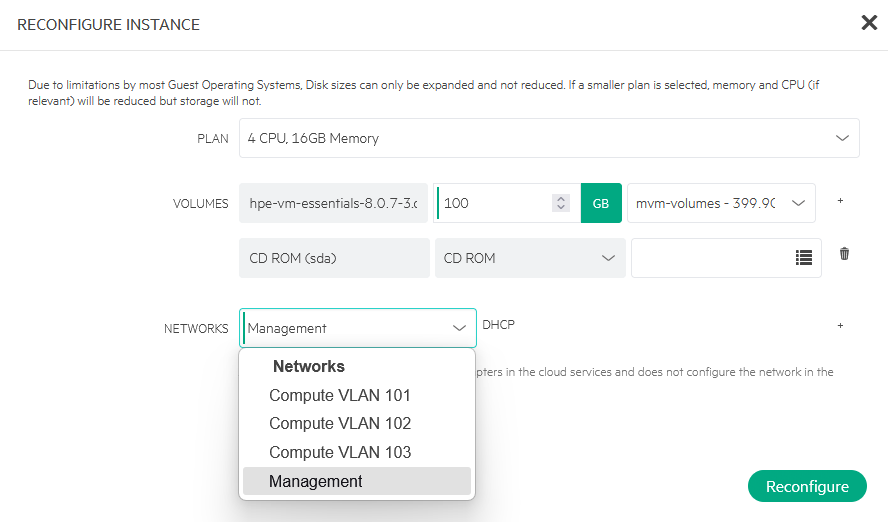Open the Plan dropdown
888x522 pixels.
[548, 138]
